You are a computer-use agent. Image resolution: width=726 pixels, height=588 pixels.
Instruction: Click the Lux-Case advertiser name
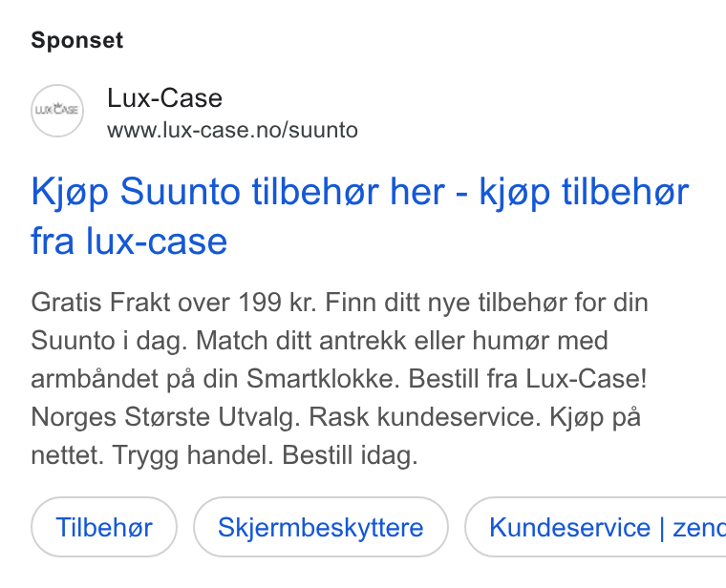165,98
